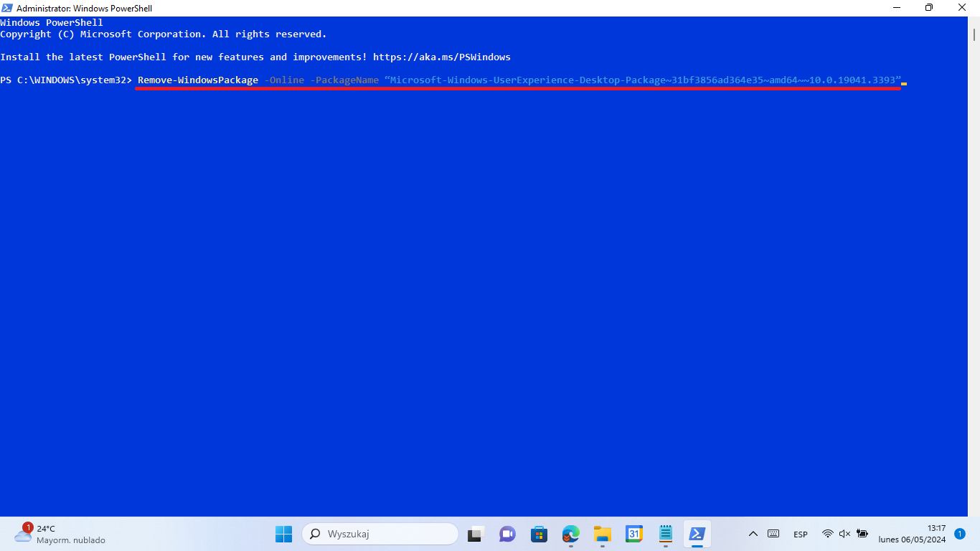Click the -Online parameter in command

284,80
